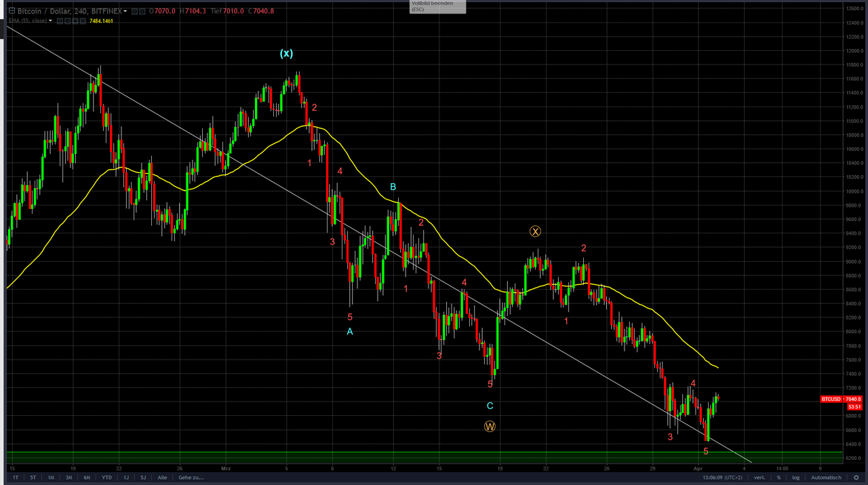Image resolution: width=868 pixels, height=485 pixels.
Task: Toggle the percent (%) price scale
Action: tap(778, 478)
